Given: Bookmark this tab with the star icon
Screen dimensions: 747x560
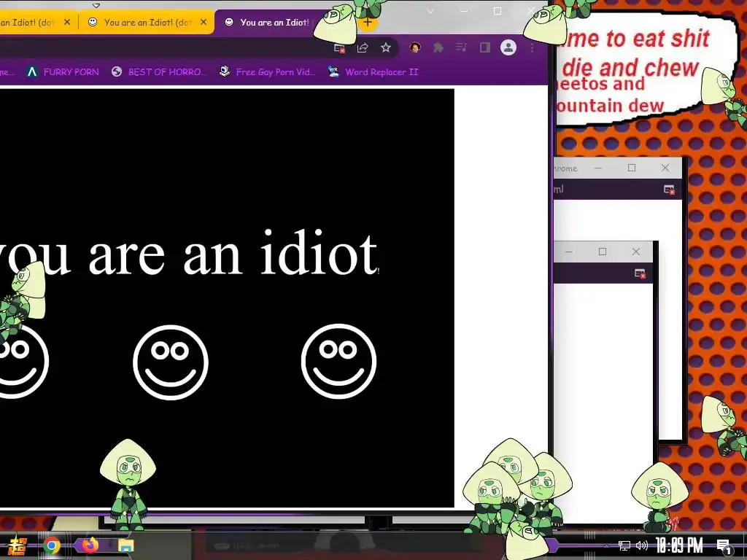Looking at the screenshot, I should (386, 47).
